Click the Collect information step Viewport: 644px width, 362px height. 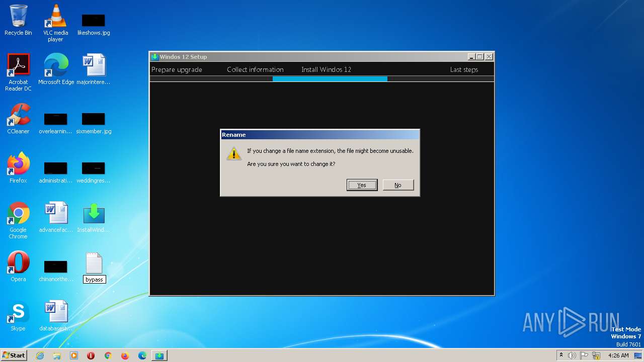(x=255, y=69)
